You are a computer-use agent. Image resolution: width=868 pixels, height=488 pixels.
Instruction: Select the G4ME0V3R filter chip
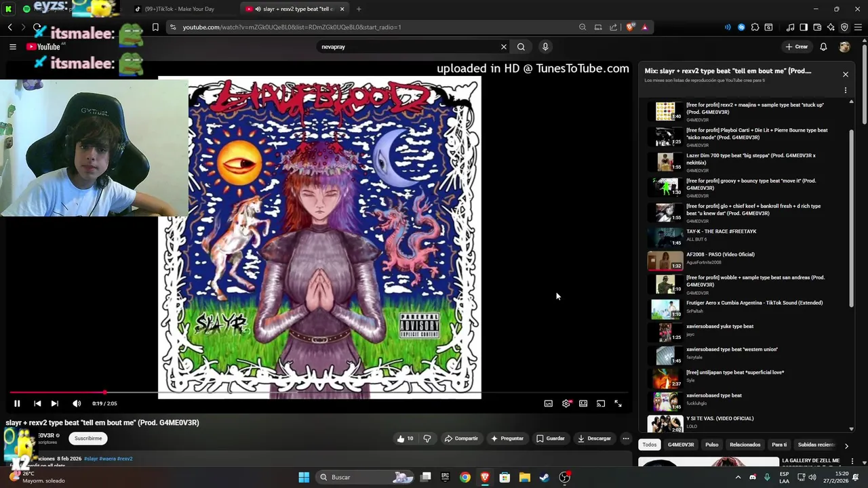(681, 445)
